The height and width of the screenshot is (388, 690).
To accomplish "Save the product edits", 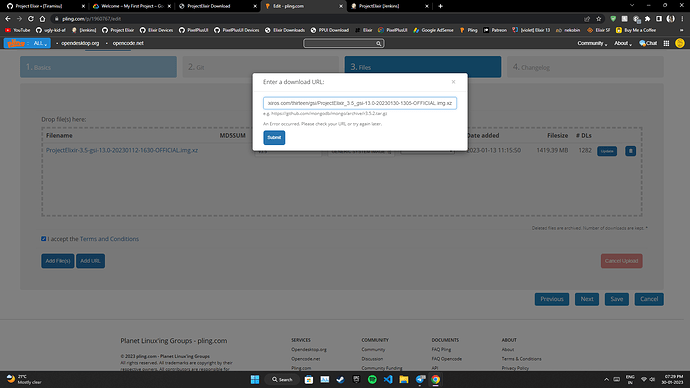I will click(617, 299).
